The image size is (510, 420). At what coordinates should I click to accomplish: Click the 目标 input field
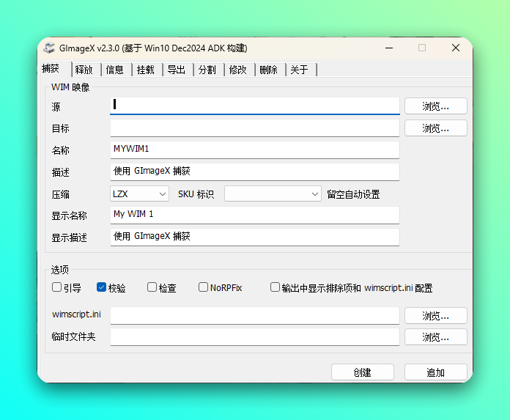(x=255, y=128)
